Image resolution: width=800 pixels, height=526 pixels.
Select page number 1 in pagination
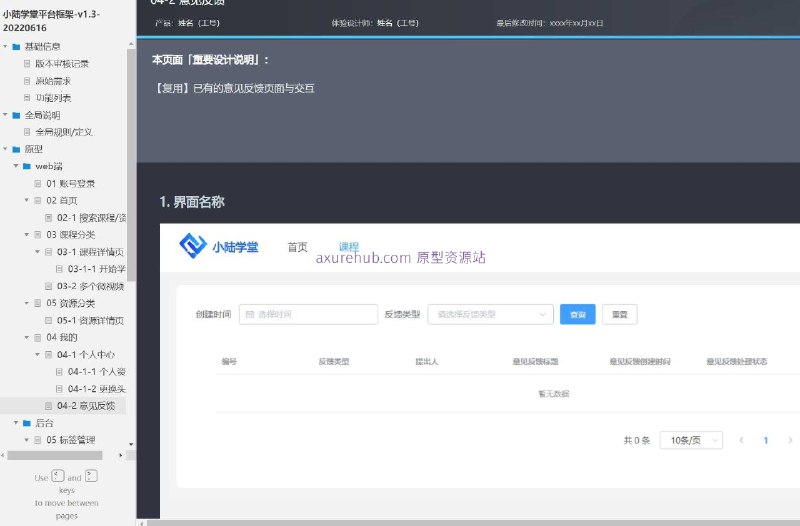766,440
